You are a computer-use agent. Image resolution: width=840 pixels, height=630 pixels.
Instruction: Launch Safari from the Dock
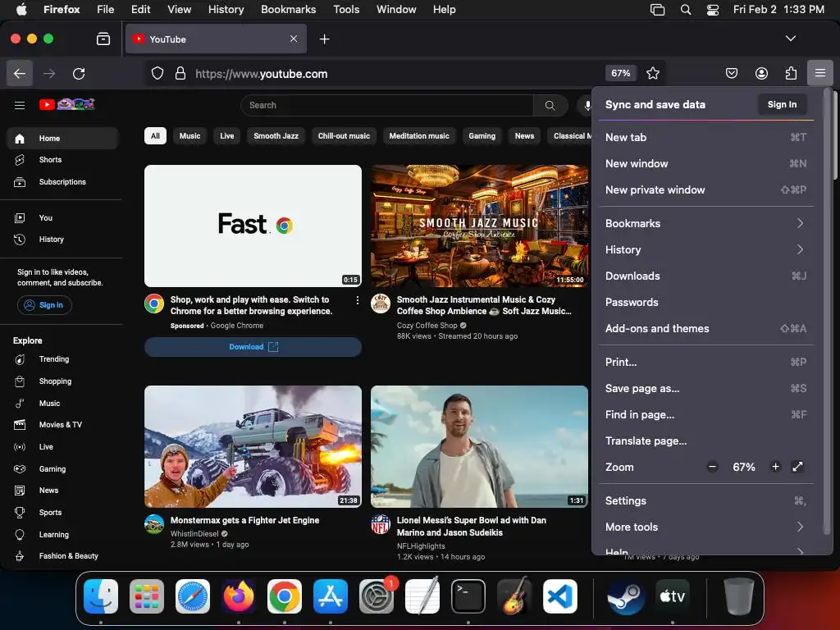[x=192, y=596]
